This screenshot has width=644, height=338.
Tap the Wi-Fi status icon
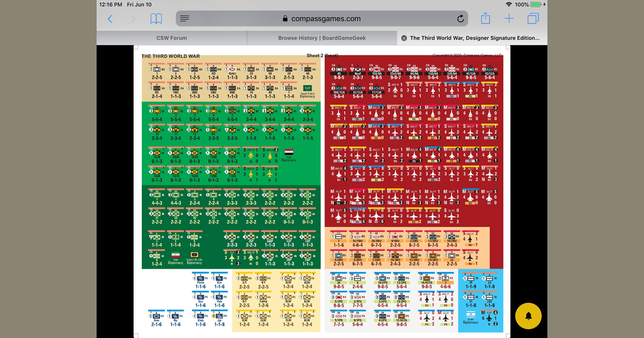508,4
